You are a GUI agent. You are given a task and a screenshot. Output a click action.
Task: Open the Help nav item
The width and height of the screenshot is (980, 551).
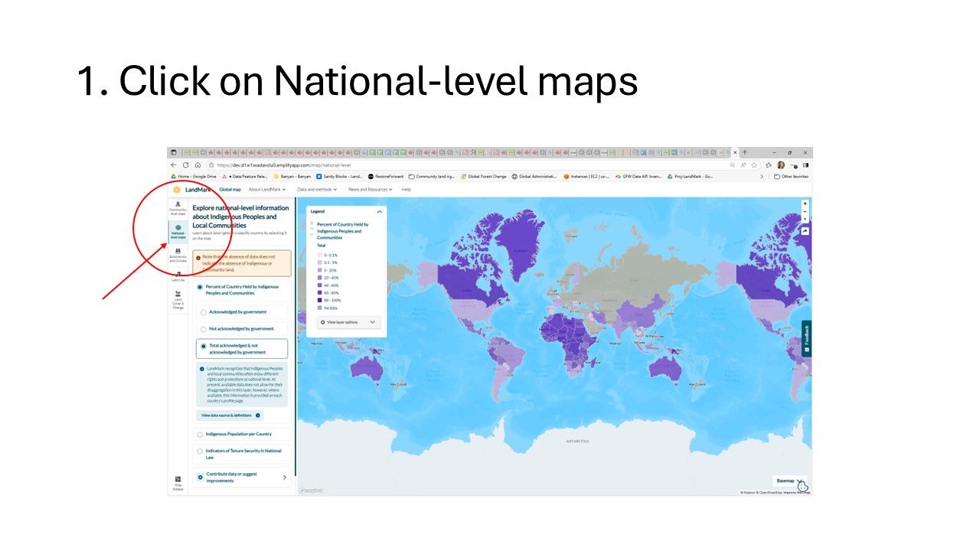click(407, 189)
